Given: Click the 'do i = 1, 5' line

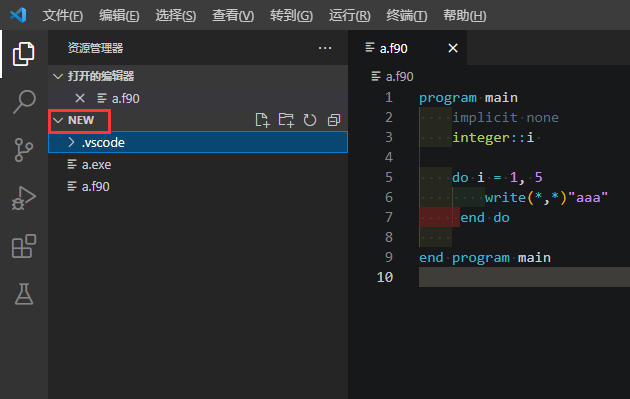Looking at the screenshot, I should point(497,177).
